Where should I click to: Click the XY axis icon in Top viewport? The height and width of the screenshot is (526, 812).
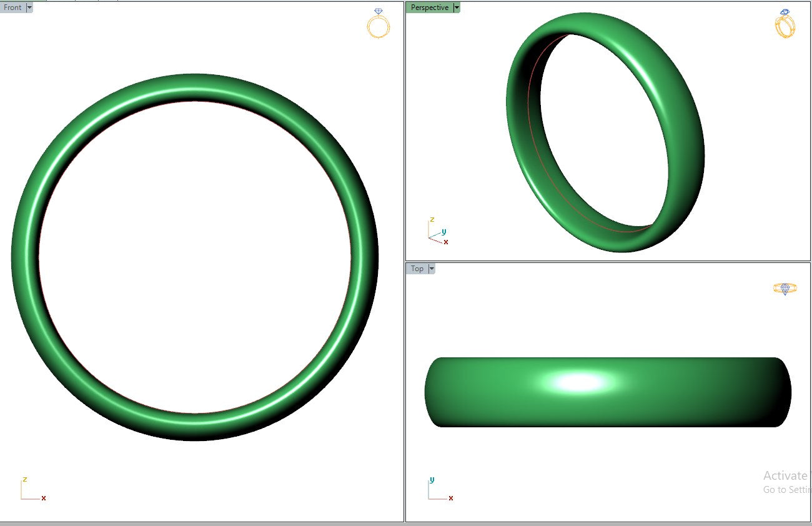(x=438, y=490)
